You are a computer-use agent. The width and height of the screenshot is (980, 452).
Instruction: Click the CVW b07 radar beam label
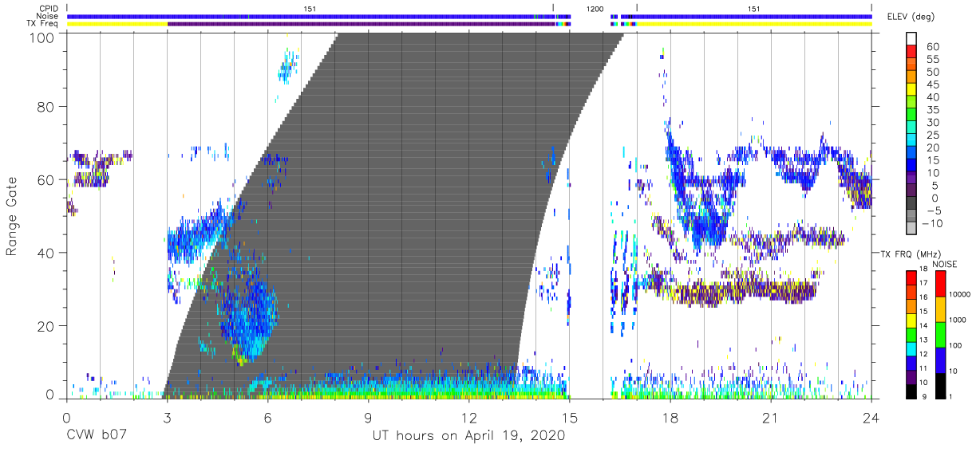click(98, 436)
